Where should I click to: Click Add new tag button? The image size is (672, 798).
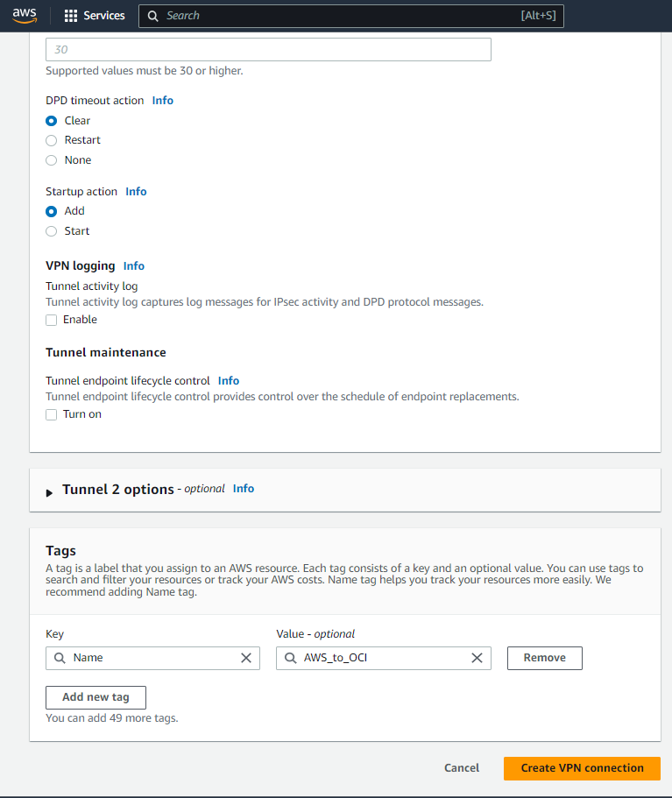95,697
